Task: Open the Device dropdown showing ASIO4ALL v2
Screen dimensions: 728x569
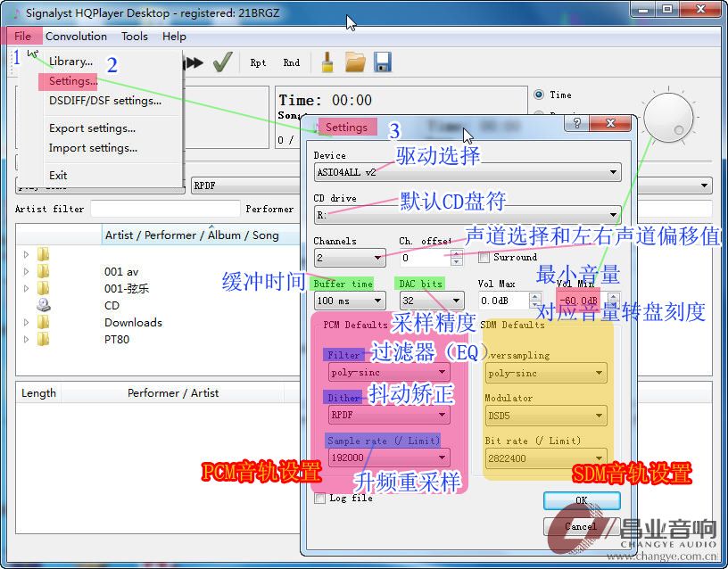Action: tap(467, 172)
